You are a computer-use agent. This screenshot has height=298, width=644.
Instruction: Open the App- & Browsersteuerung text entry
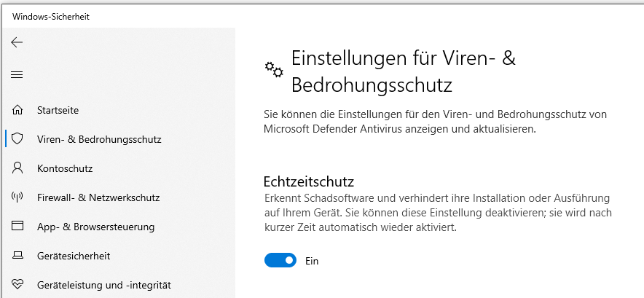(95, 227)
